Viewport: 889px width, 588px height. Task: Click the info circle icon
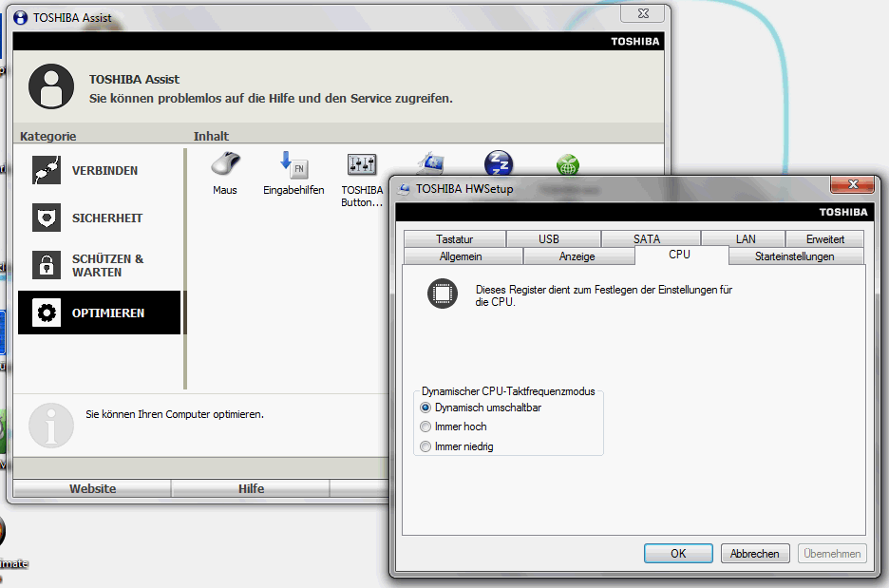click(51, 426)
